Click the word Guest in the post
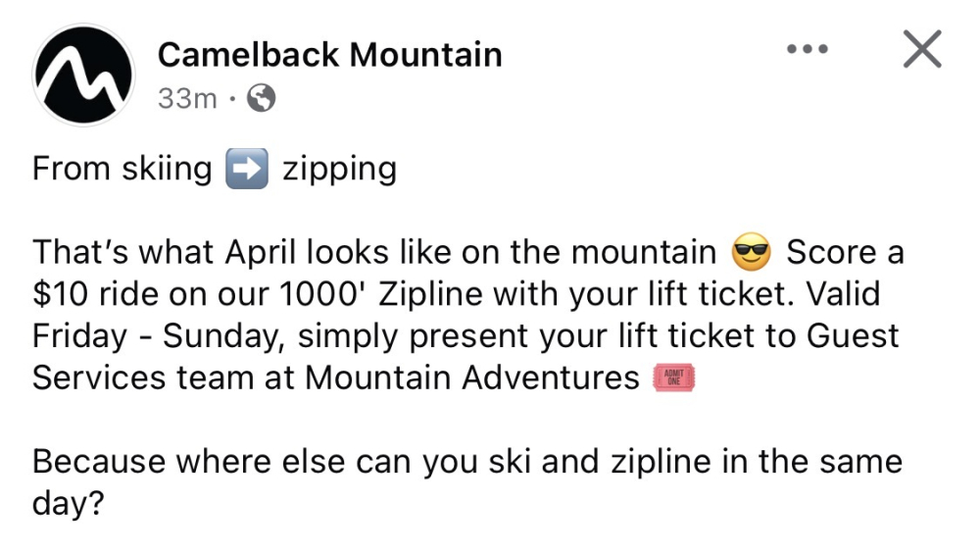 click(x=853, y=336)
